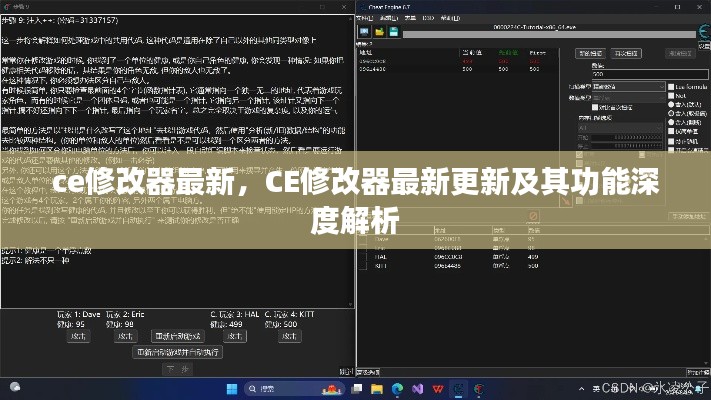Click restart game and auto-play button
Image resolution: width=711 pixels, height=400 pixels.
(x=178, y=352)
